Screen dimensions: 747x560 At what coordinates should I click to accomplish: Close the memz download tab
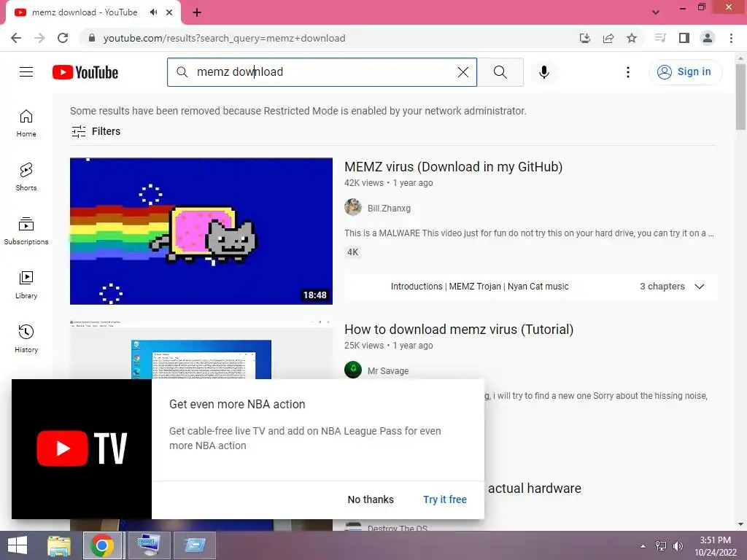(169, 12)
